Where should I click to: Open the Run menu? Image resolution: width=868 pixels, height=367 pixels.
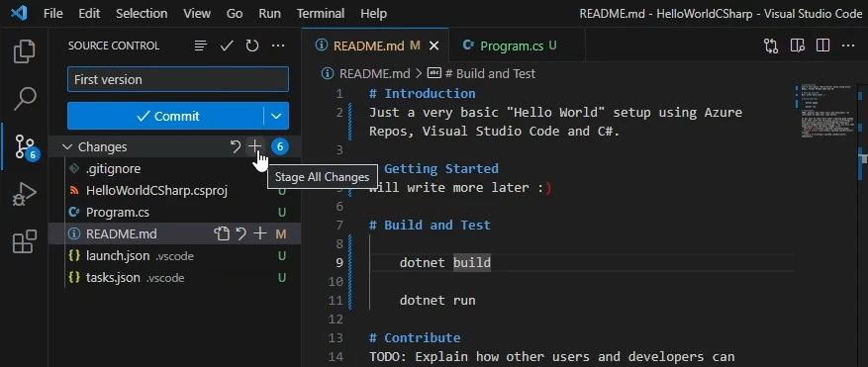click(269, 14)
